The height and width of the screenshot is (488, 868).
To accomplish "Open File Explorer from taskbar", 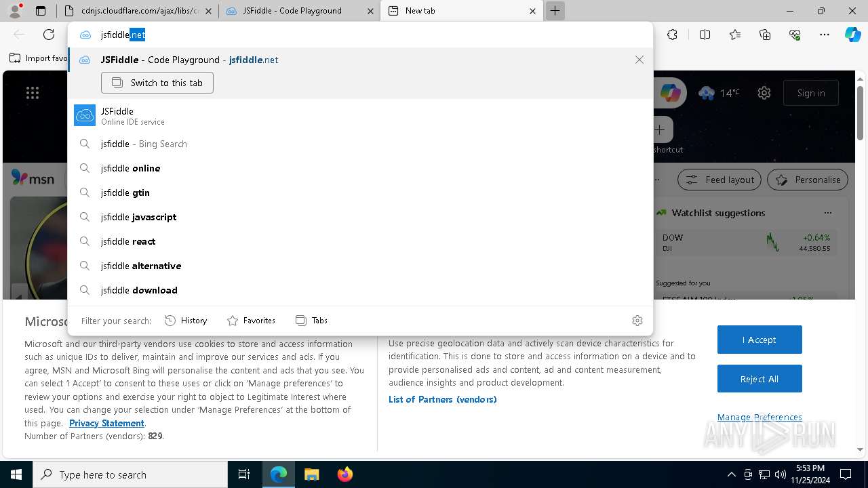I will tap(311, 474).
